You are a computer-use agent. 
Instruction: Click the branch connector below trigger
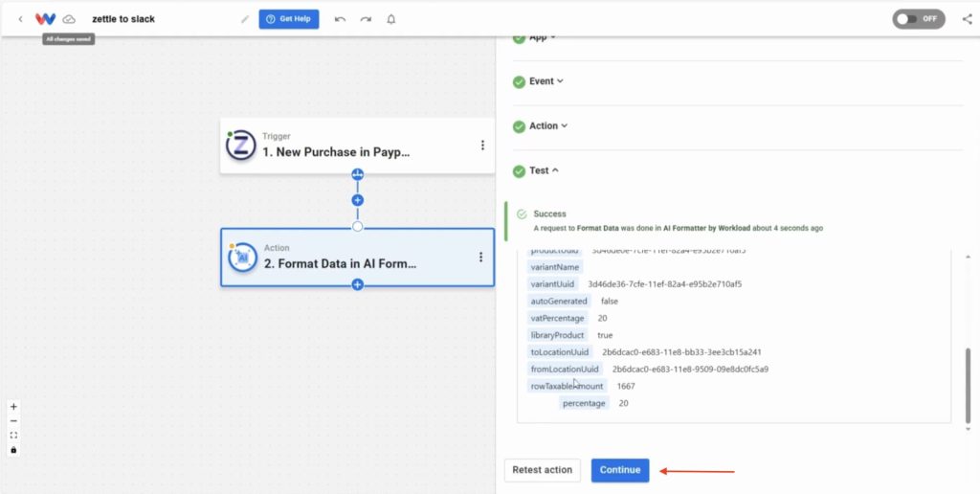point(358,174)
